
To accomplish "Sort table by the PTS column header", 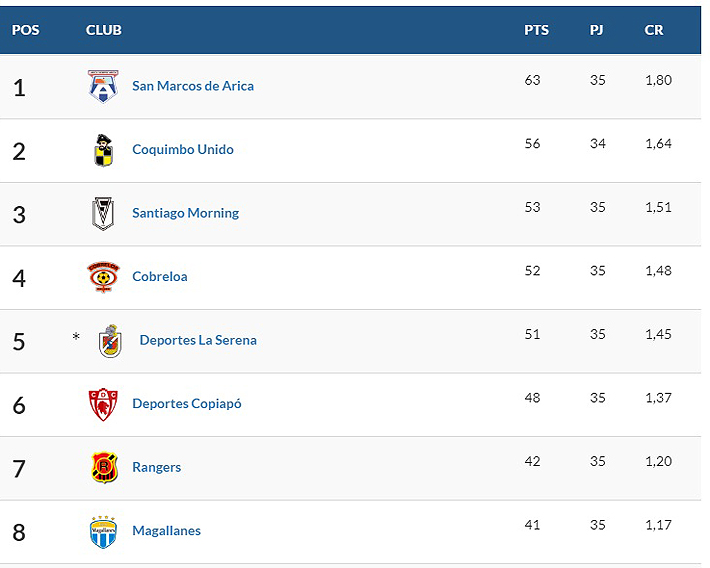I will point(536,30).
